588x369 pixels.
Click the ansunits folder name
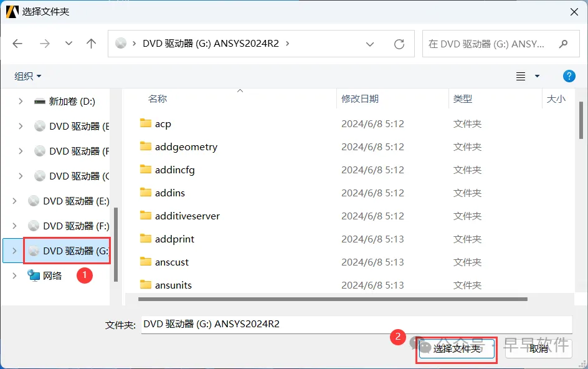click(173, 285)
